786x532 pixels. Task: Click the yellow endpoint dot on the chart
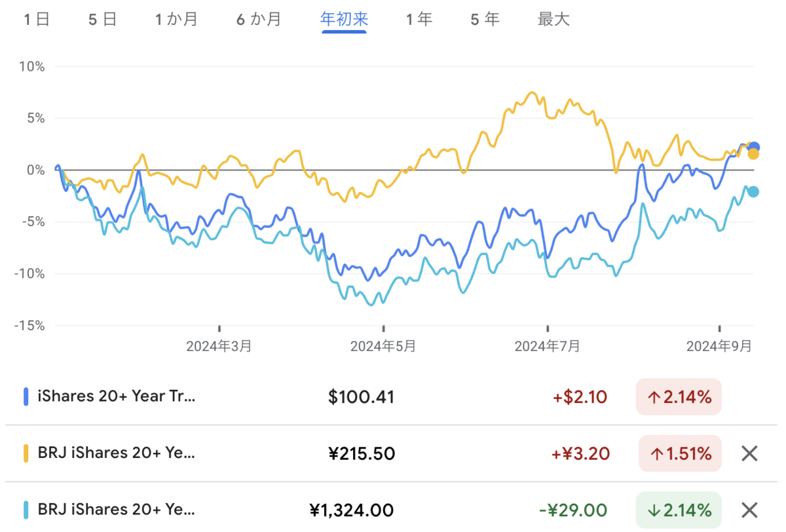(x=753, y=154)
